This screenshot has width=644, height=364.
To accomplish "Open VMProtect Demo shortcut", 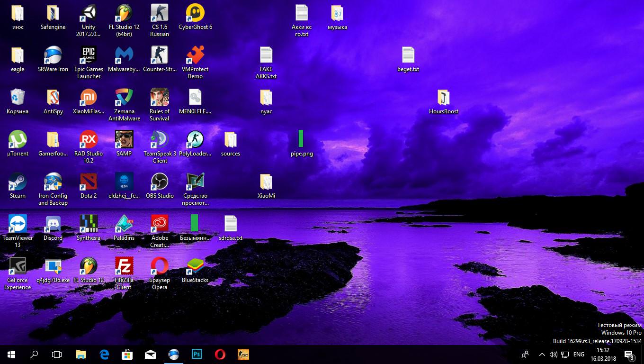I will pyautogui.click(x=195, y=63).
